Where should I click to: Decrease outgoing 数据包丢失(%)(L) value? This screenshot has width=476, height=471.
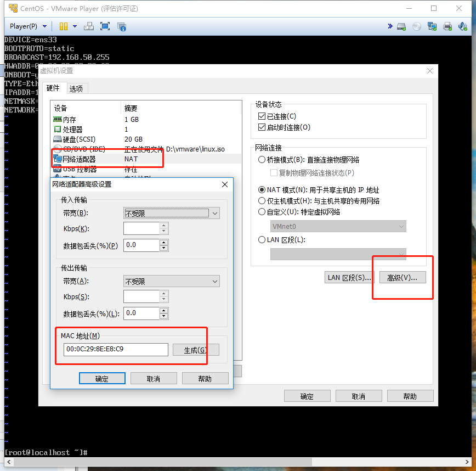click(163, 316)
